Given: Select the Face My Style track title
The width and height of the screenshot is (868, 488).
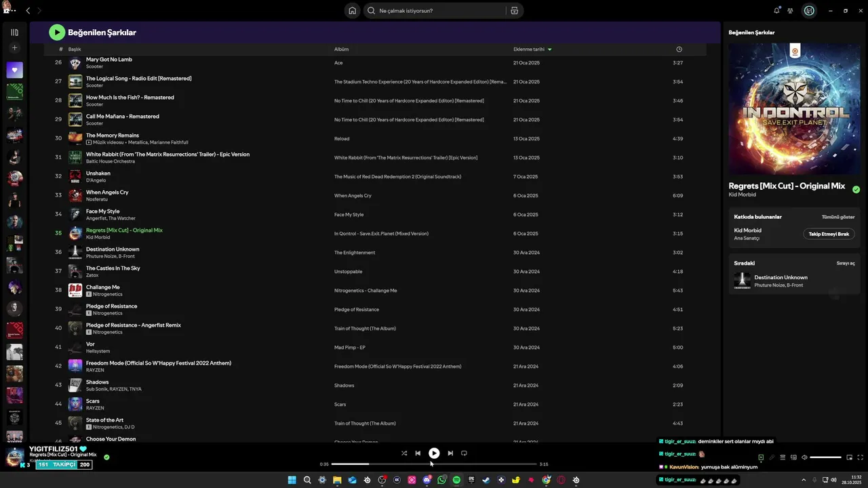Looking at the screenshot, I should pyautogui.click(x=102, y=211).
